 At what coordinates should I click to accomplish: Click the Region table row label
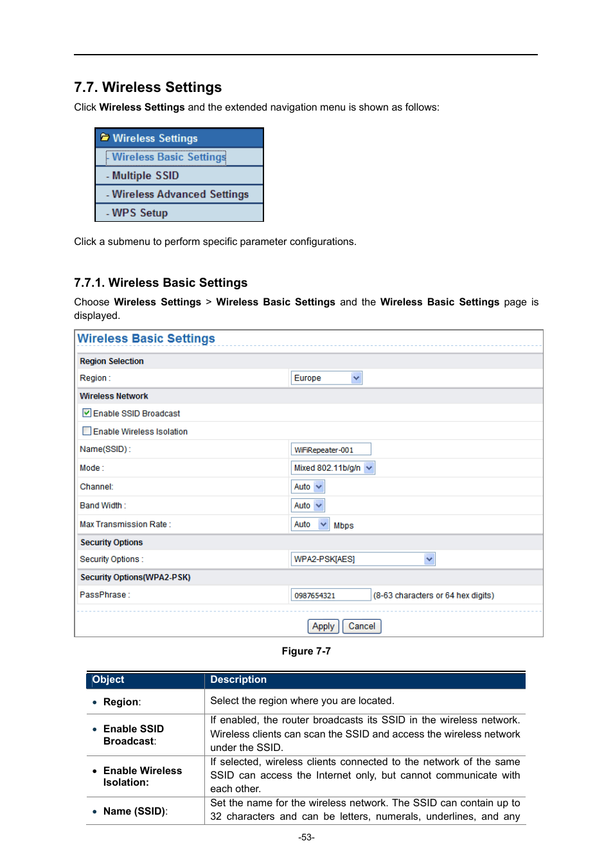122,702
